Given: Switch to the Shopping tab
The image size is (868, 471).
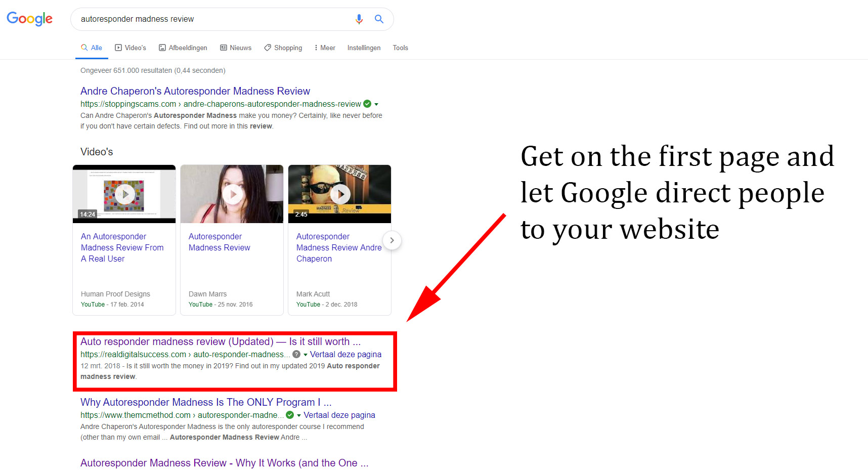Looking at the screenshot, I should 283,48.
